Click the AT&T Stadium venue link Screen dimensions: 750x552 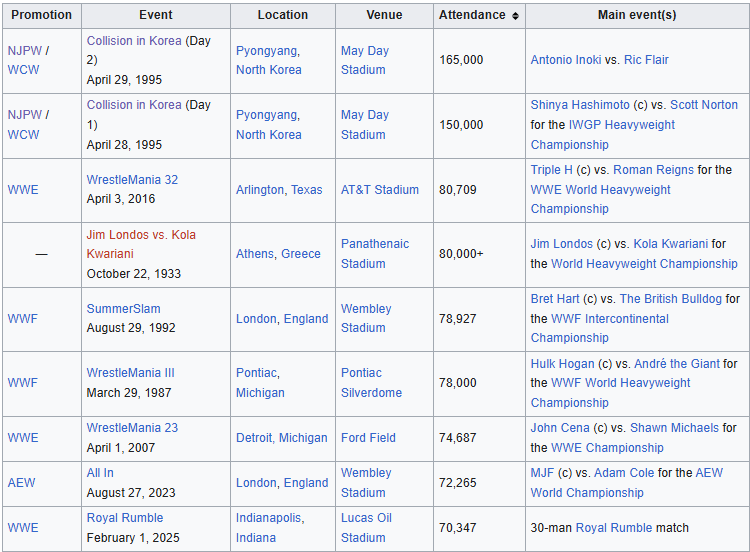(376, 189)
